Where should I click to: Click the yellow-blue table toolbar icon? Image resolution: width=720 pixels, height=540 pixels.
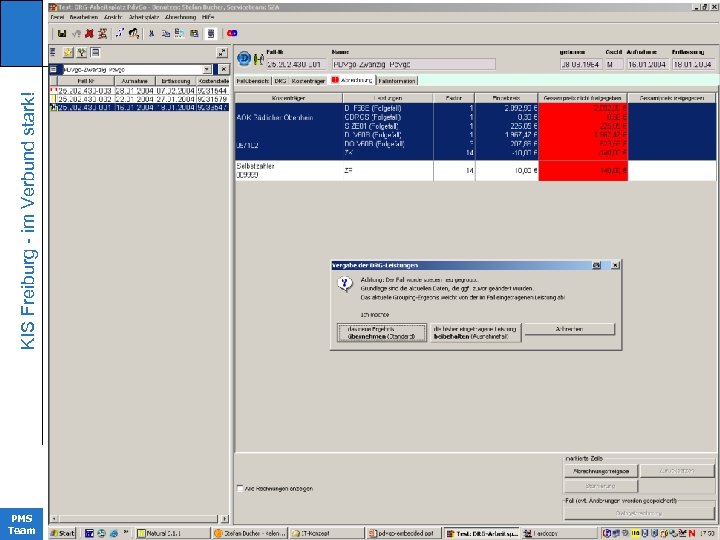tap(194, 34)
